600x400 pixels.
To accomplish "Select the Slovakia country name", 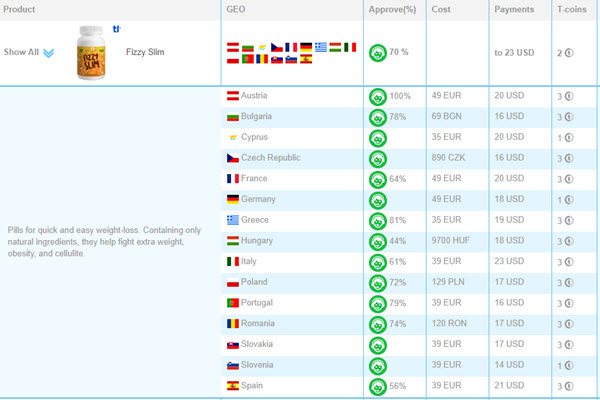I will coord(257,344).
